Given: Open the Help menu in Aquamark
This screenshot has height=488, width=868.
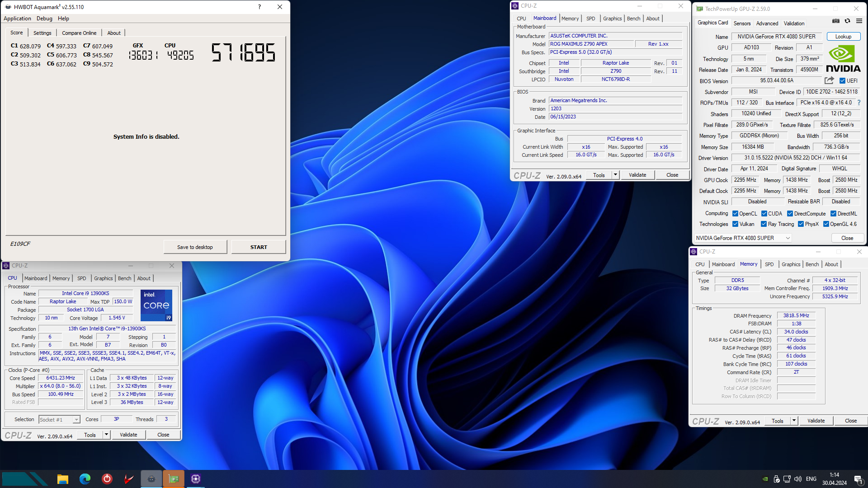Looking at the screenshot, I should point(63,19).
